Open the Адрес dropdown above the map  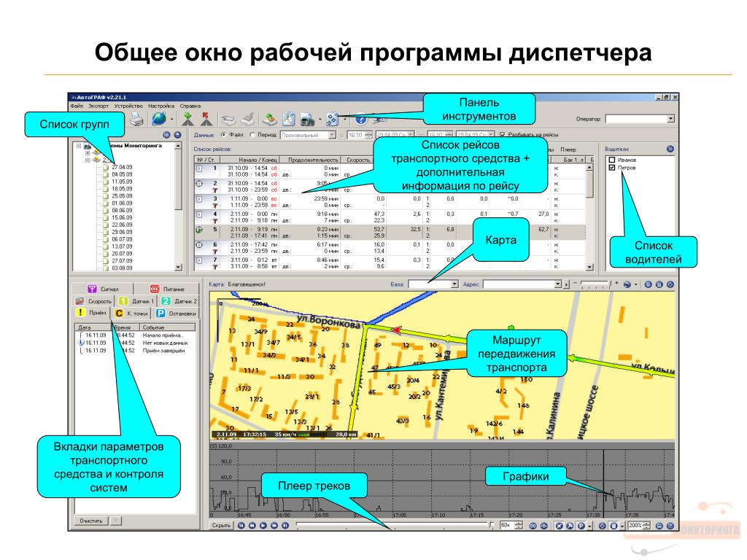point(558,284)
